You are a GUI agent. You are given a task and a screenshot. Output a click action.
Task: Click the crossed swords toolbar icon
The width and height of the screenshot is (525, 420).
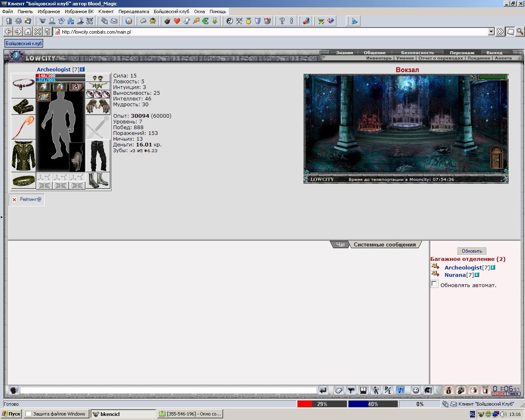click(x=239, y=21)
